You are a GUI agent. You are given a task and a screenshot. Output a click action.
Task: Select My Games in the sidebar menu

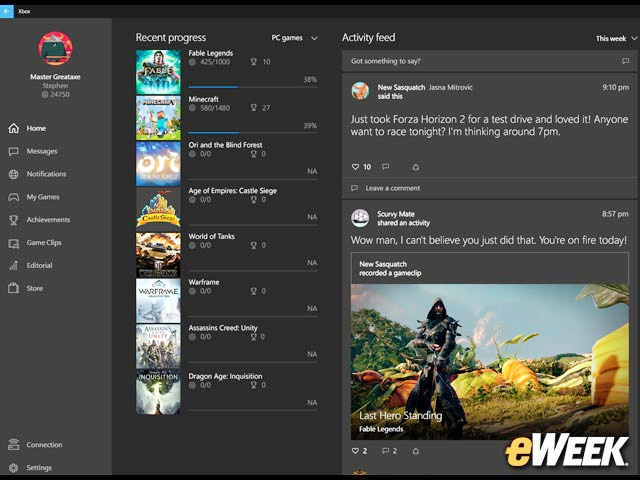pyautogui.click(x=43, y=197)
